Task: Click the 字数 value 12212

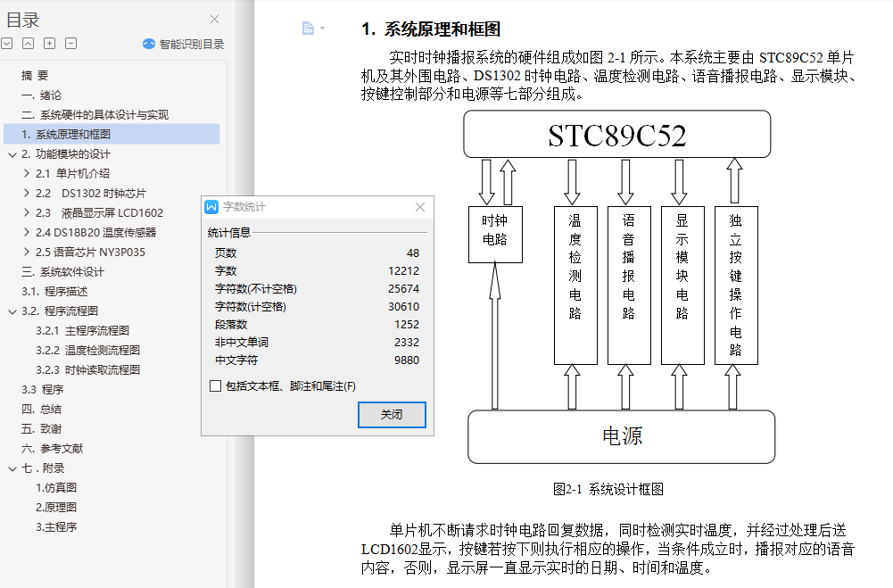Action: tap(404, 270)
